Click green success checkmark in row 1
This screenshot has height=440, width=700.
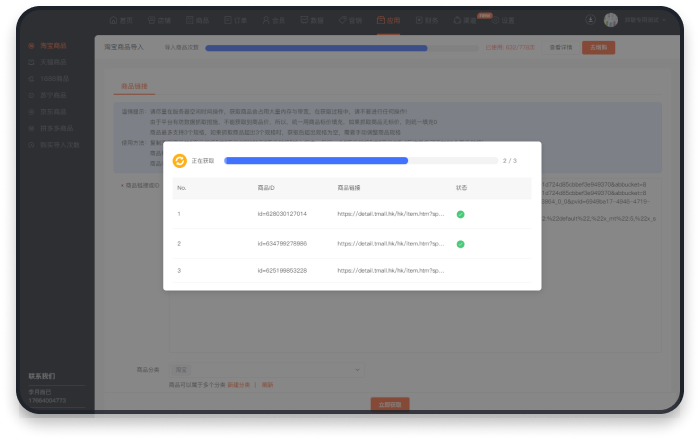[460, 213]
